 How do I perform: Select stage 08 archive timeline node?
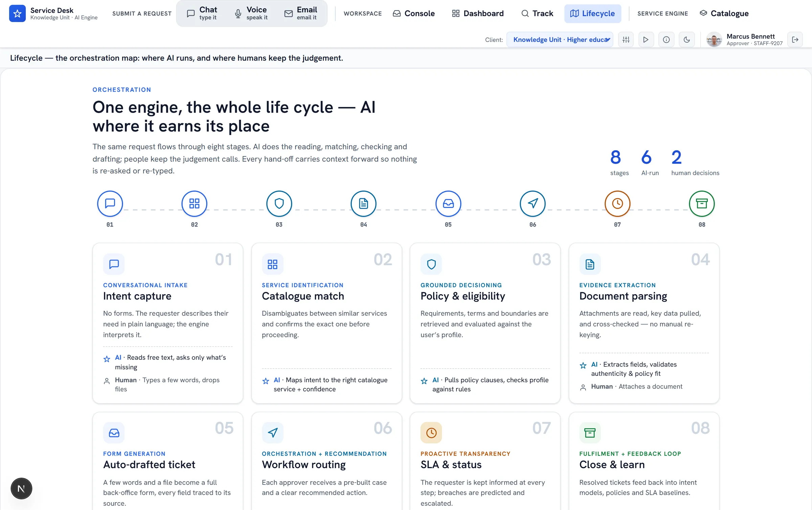point(702,204)
